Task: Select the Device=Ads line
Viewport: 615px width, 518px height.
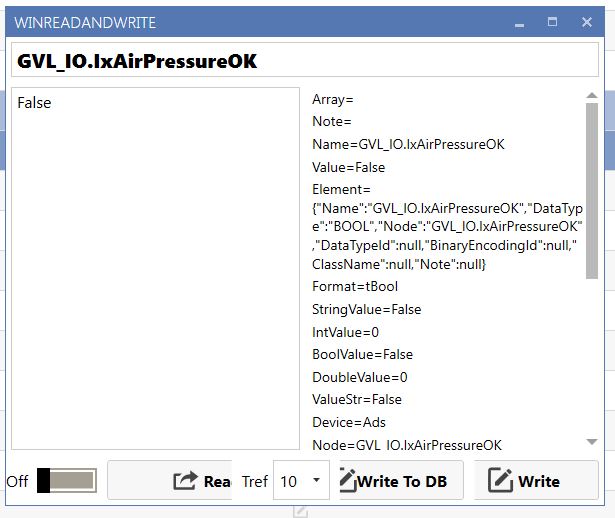Action: (349, 422)
